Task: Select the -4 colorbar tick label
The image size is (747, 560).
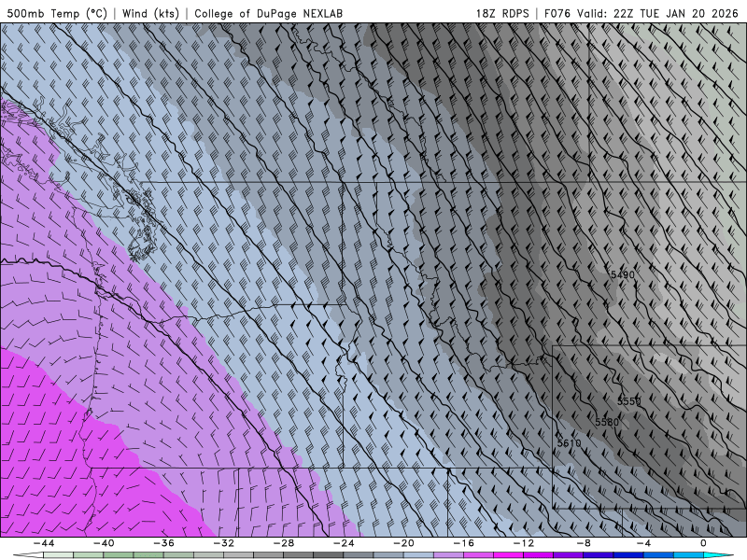Action: (643, 543)
